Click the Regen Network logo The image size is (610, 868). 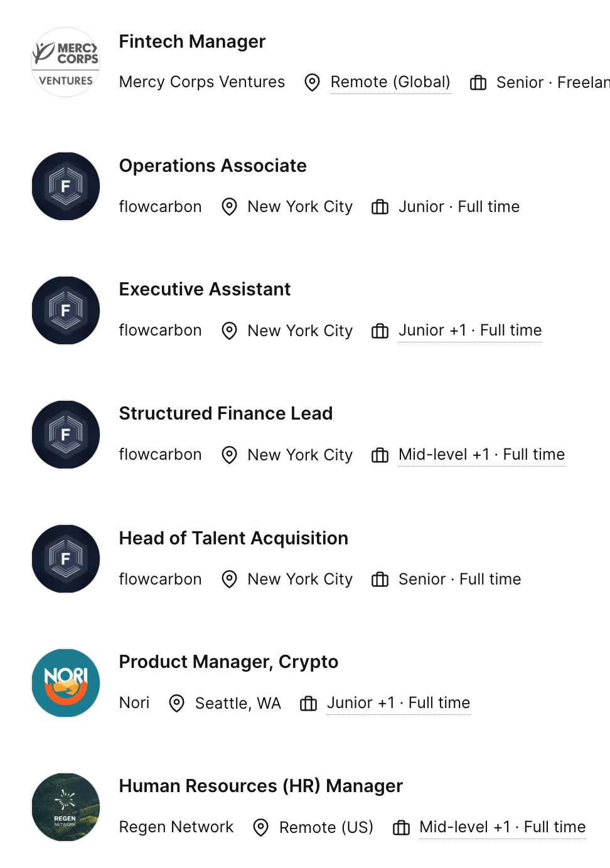(66, 807)
